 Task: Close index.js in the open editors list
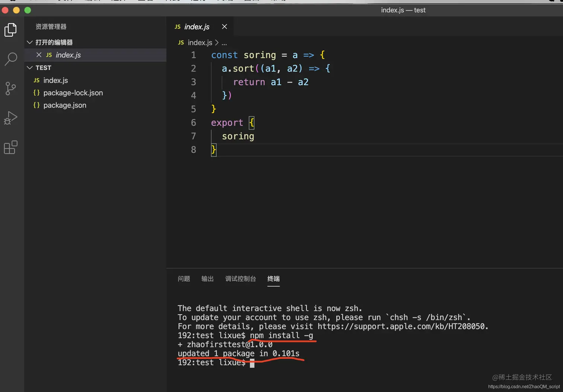(x=39, y=55)
